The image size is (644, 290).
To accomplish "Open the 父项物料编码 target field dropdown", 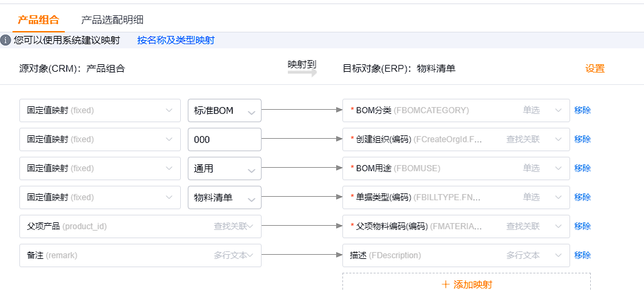I will click(456, 226).
